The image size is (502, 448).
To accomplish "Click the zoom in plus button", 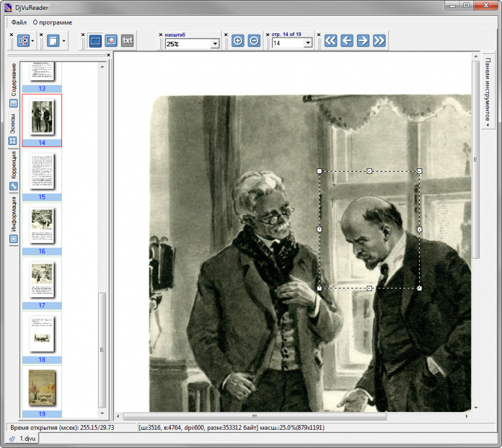I will [x=238, y=40].
